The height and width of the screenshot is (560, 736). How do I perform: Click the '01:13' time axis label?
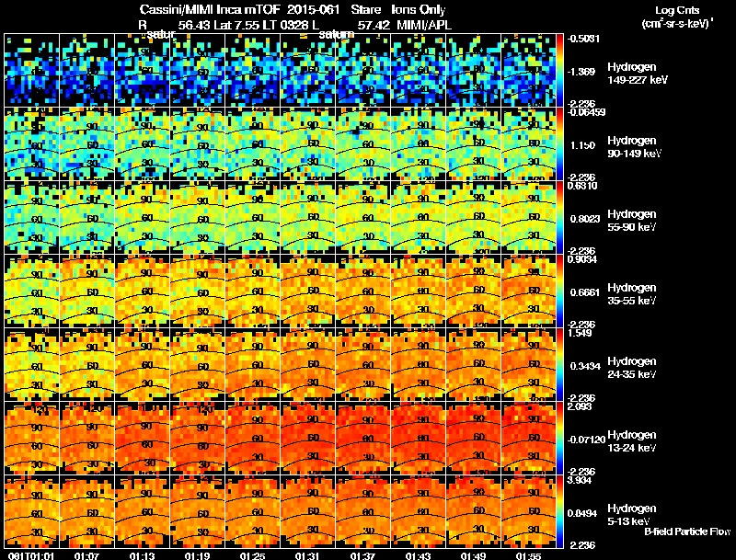click(x=143, y=555)
